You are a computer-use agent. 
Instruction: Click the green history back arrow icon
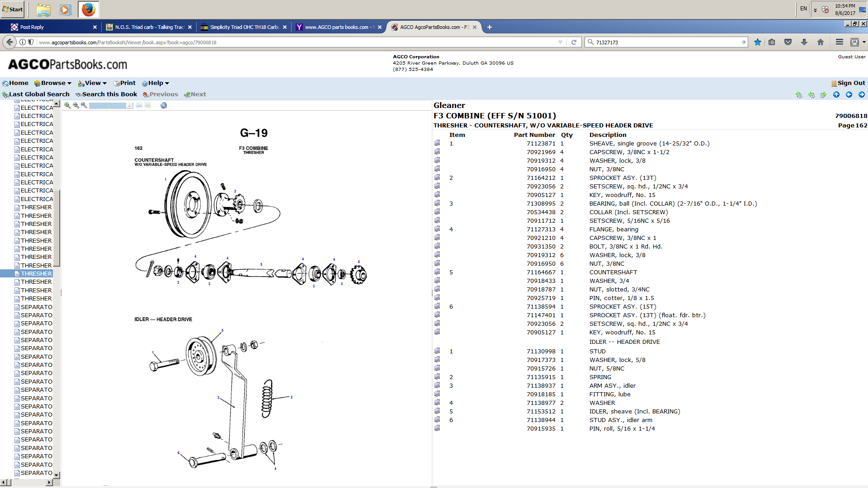[x=811, y=95]
